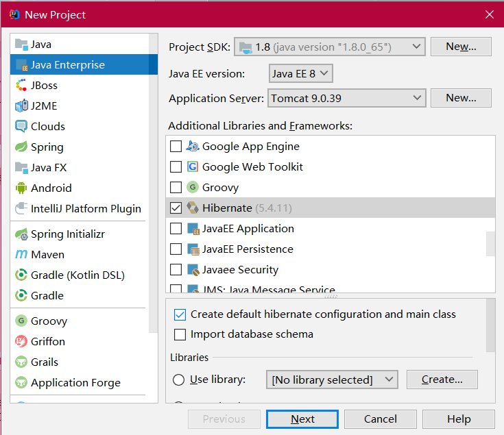This screenshot has width=504, height=435.
Task: Open Help for the dialog
Action: (x=459, y=419)
